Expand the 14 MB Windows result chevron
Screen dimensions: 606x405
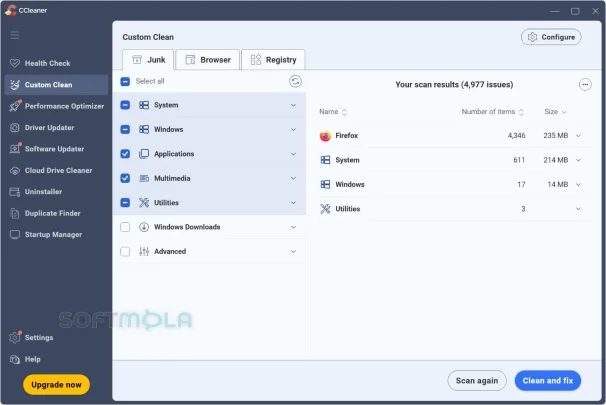point(578,184)
